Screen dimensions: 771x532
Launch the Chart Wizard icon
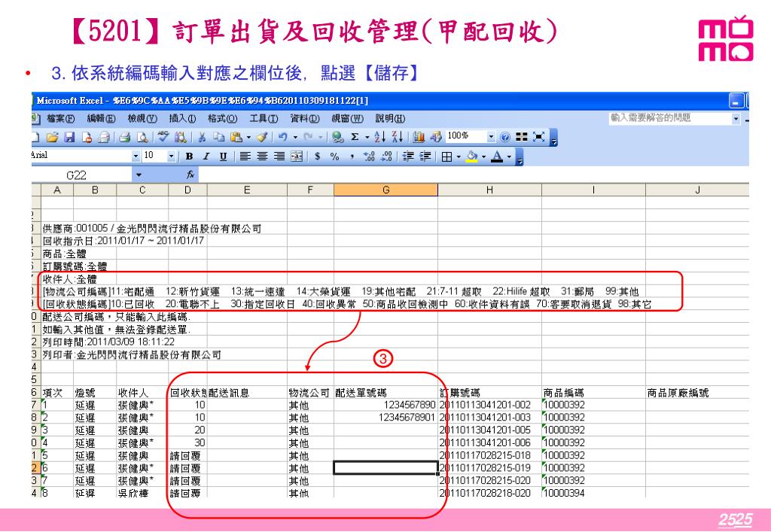tap(419, 137)
